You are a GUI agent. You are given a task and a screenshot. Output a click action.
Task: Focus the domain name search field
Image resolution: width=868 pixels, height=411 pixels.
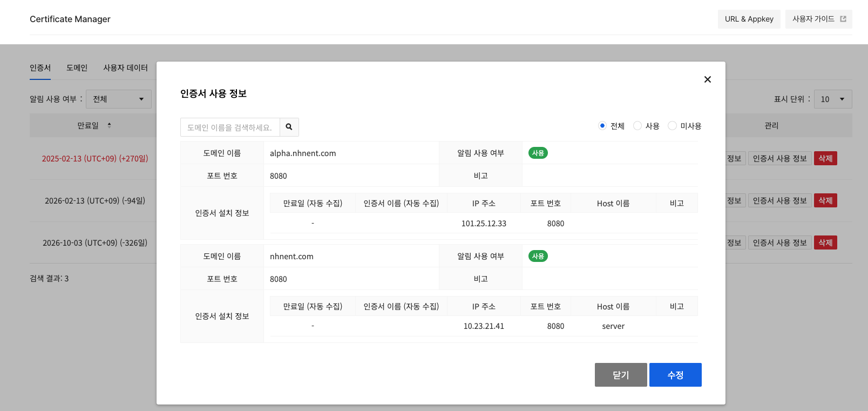(x=230, y=127)
